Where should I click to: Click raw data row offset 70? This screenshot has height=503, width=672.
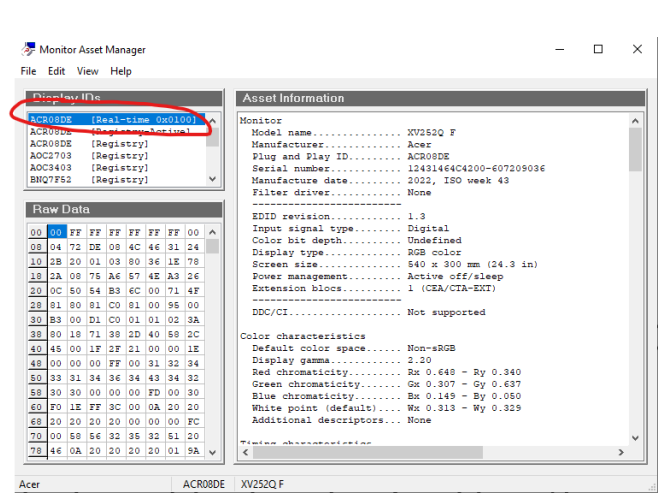pos(36,437)
